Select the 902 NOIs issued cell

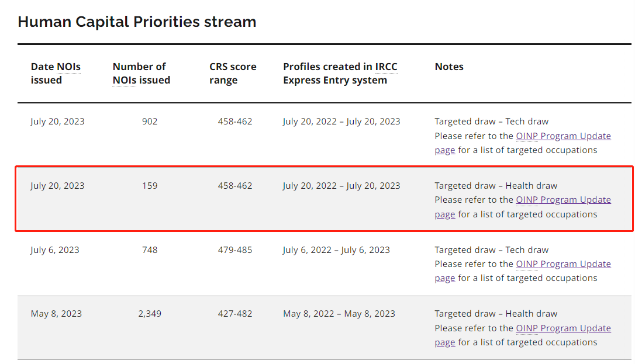click(x=150, y=122)
